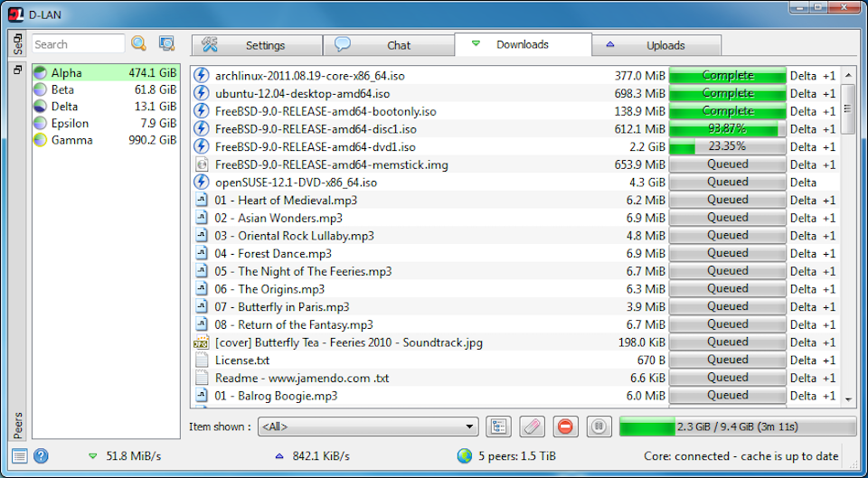Click into the Search text field

coord(79,44)
